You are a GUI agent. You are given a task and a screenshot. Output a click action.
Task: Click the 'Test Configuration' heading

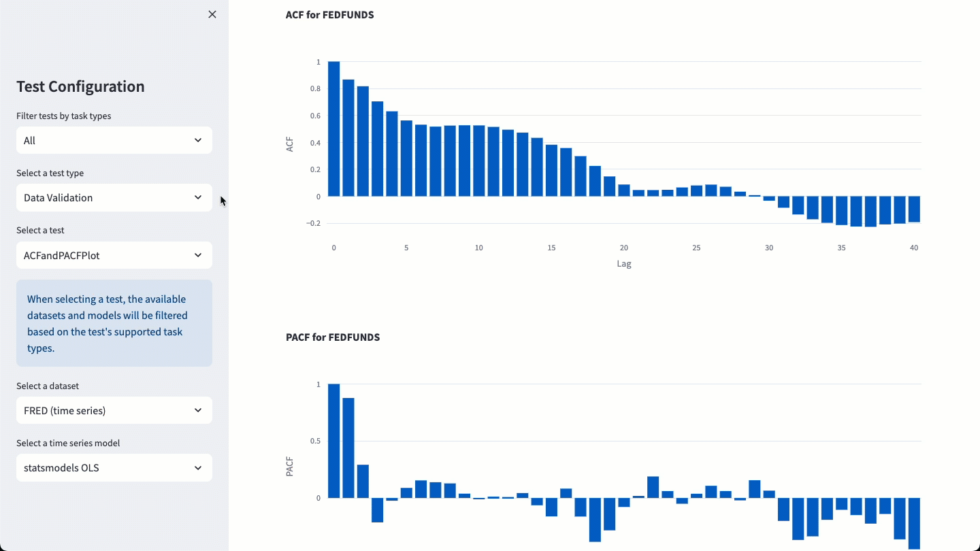coord(80,86)
